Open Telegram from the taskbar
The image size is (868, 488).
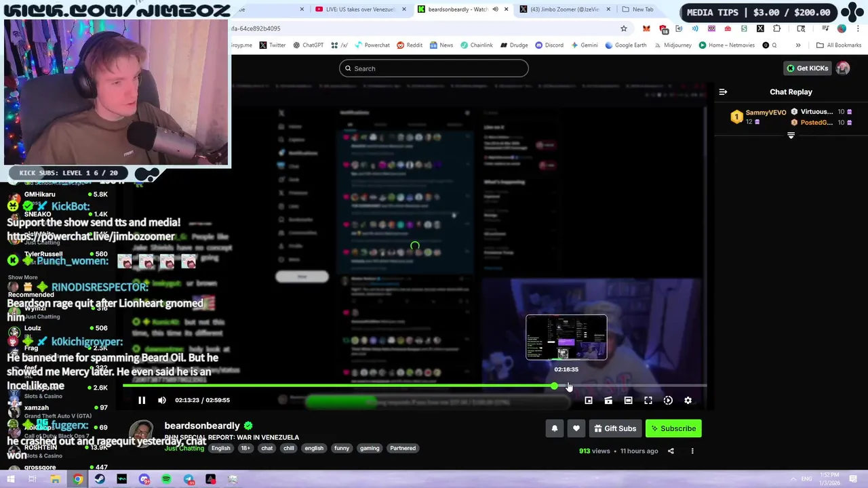click(x=189, y=479)
